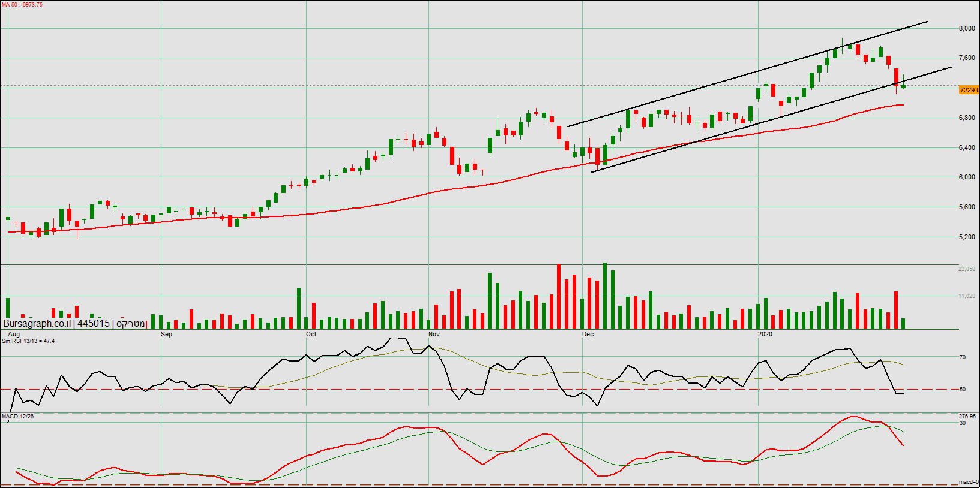
Task: Click the "MA 50 : 6973.75" indicator label
Action: [22, 5]
